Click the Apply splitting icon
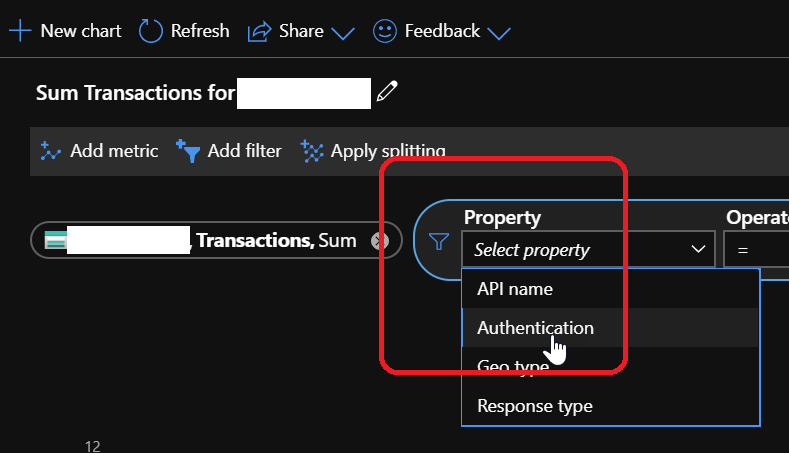The image size is (789, 453). click(x=313, y=151)
